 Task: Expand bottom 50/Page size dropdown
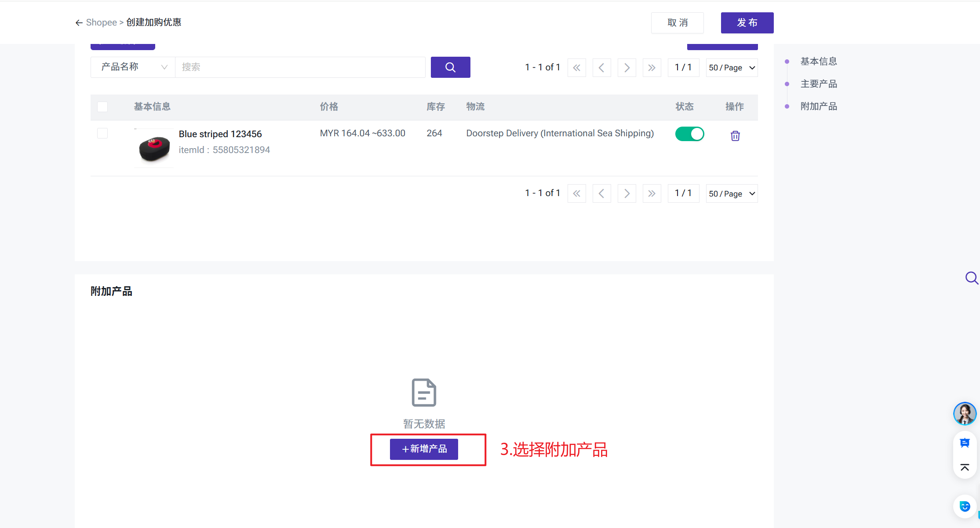coord(732,193)
